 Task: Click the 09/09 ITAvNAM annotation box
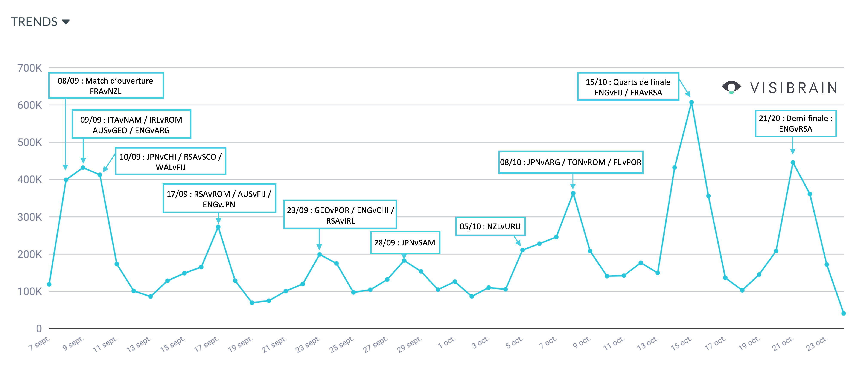[x=131, y=124]
